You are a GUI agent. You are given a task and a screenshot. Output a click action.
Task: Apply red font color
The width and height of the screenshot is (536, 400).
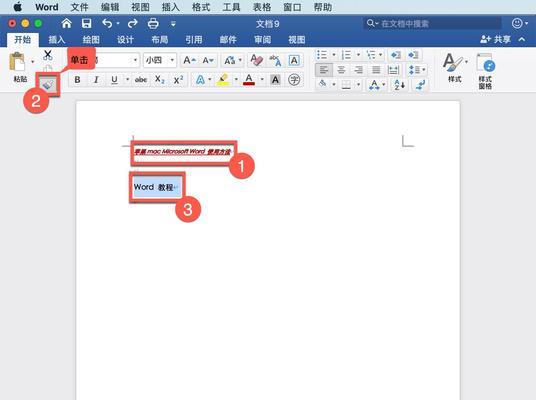[x=249, y=80]
